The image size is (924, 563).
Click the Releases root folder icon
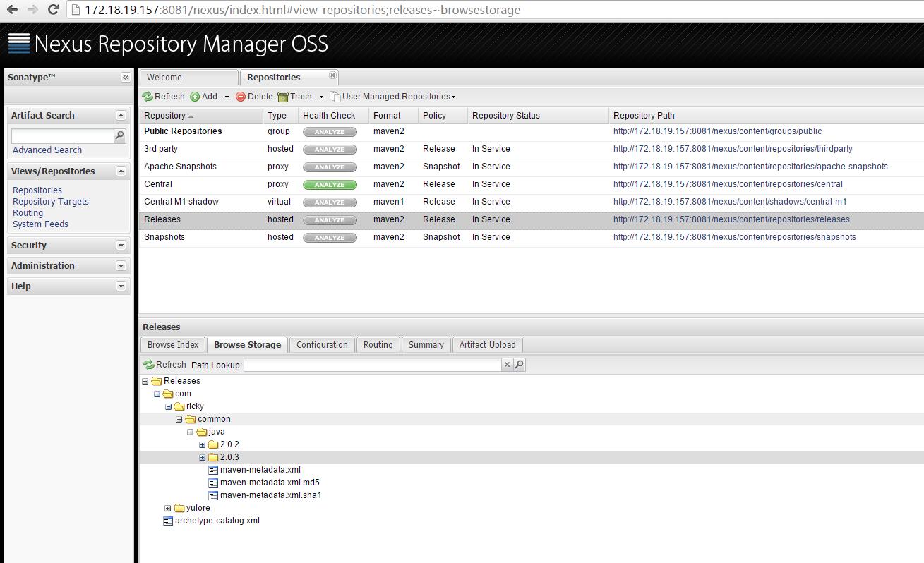click(157, 381)
